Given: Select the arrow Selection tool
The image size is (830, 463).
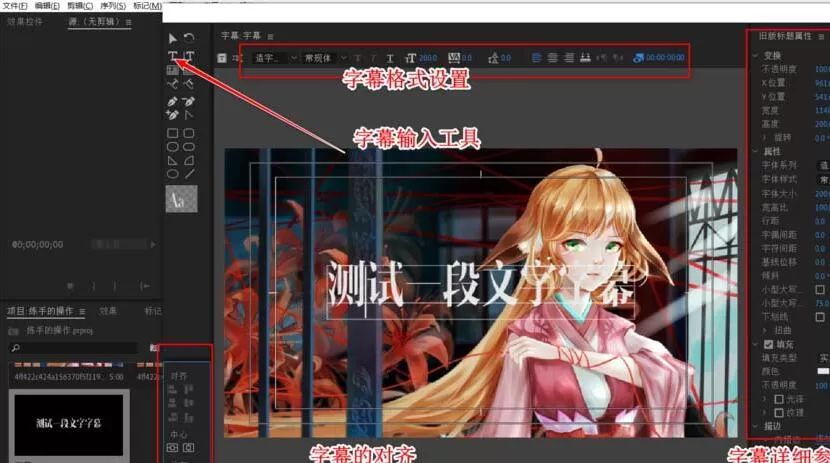Looking at the screenshot, I should point(173,38).
